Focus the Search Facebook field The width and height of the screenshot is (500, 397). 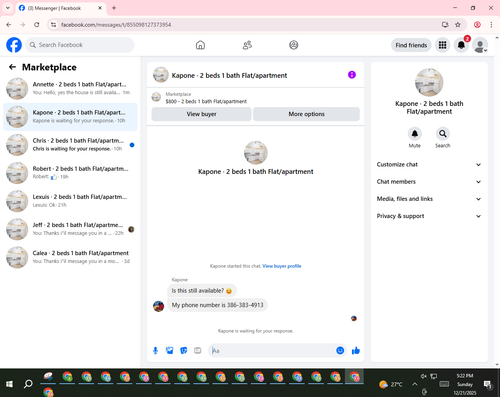pos(80,45)
